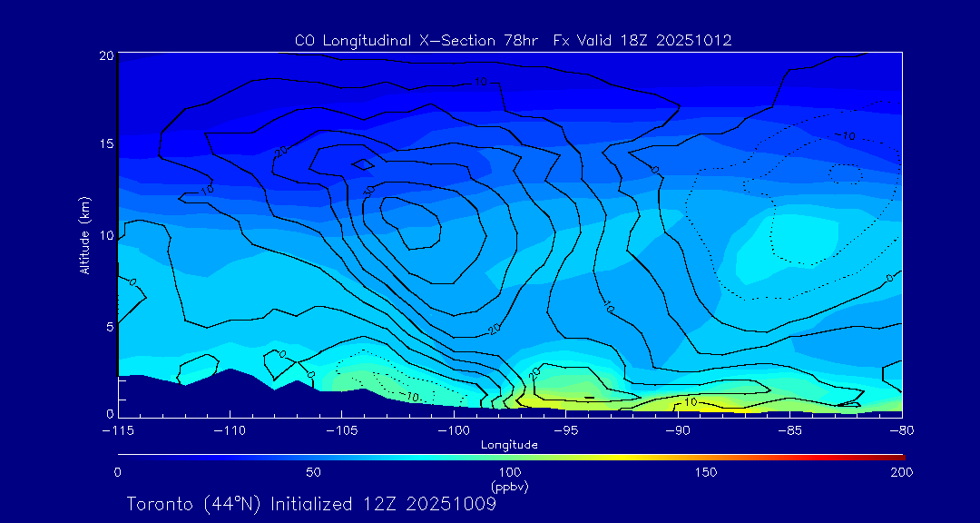The height and width of the screenshot is (523, 980).
Task: Click the 'Altitude (km)' y-axis label
Action: pos(85,235)
